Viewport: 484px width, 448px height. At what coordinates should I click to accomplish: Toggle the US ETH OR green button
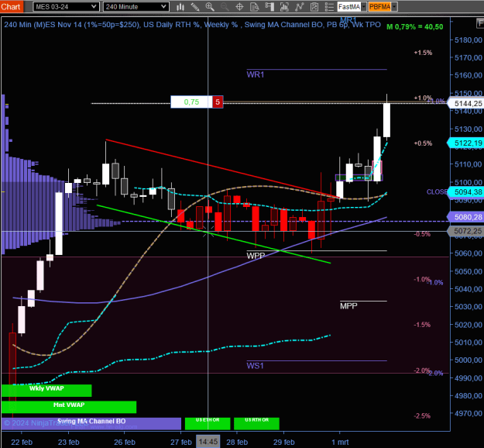pos(208,424)
